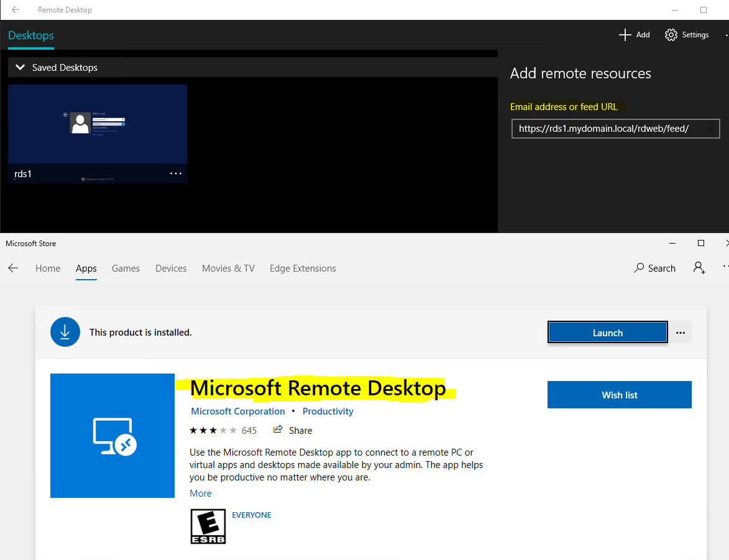Go back in the Remote Desktop window
Screen dimensions: 729x560
tap(16, 10)
